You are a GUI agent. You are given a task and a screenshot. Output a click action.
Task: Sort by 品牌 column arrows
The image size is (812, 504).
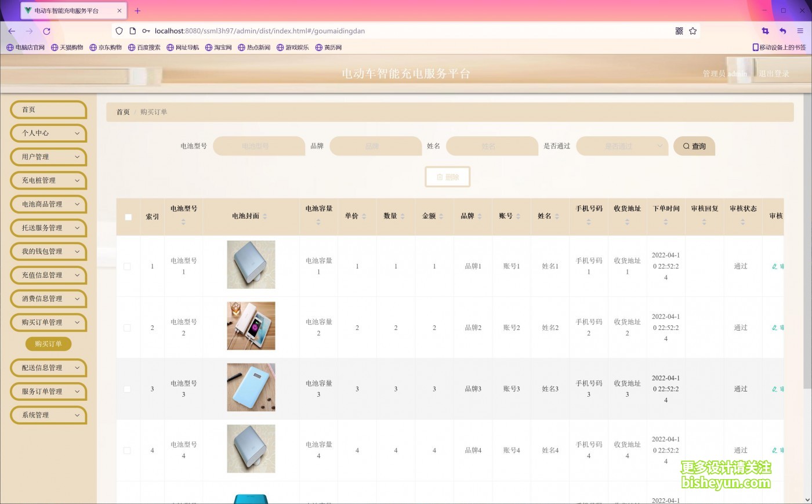480,216
